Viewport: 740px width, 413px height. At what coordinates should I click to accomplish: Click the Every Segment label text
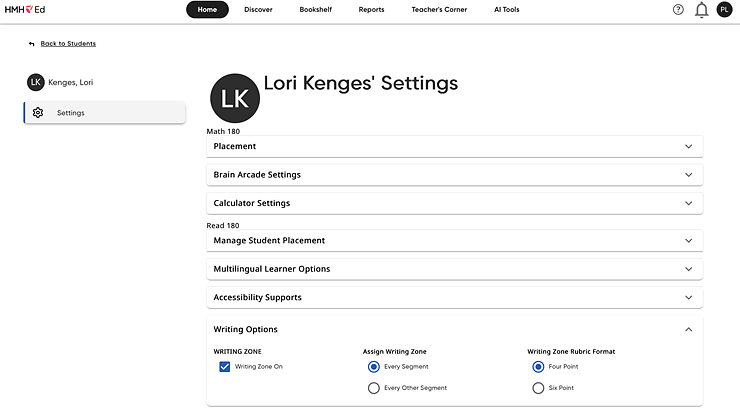tap(406, 367)
